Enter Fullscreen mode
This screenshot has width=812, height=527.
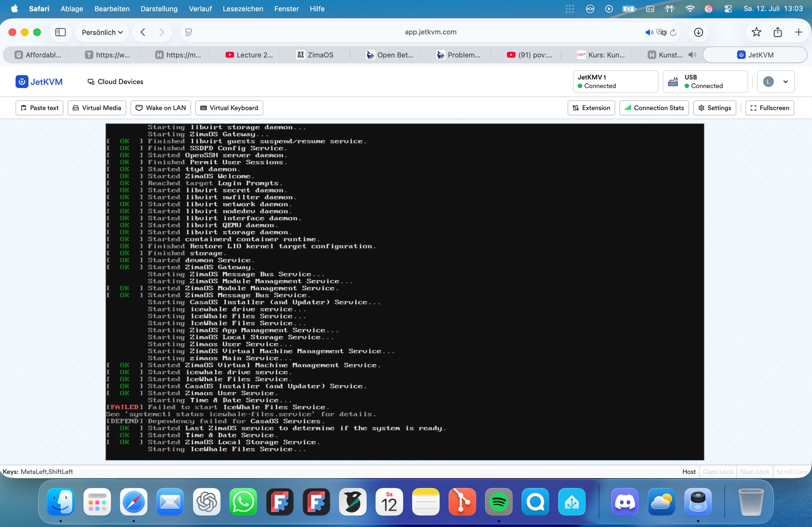point(770,108)
